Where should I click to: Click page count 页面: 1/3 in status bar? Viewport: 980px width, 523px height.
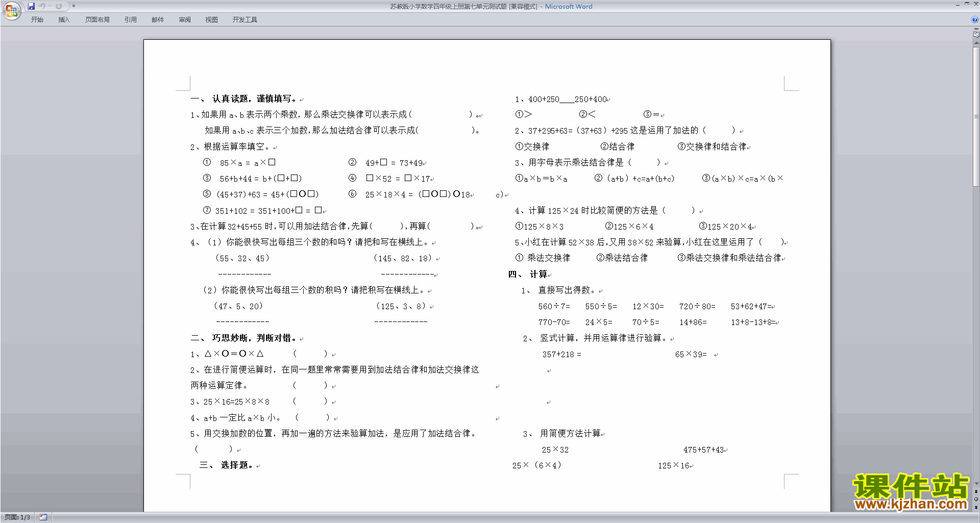(x=17, y=517)
